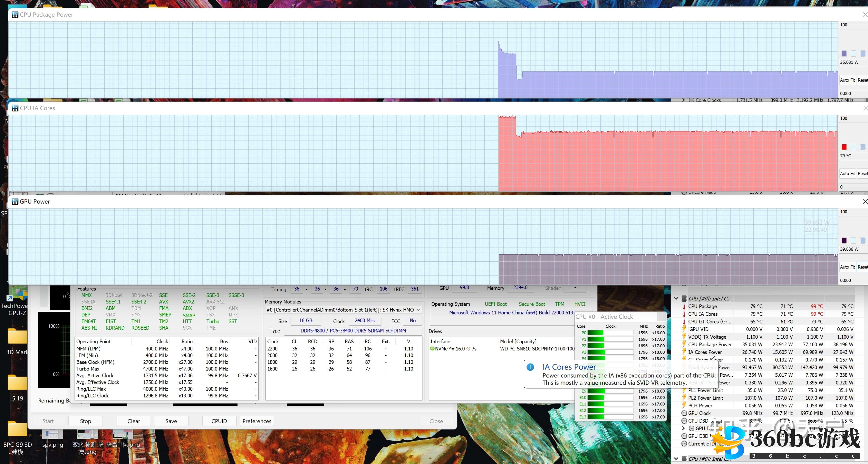This screenshot has width=868, height=464.
Task: Expand the nested GPU D3D tree item
Action: pyautogui.click(x=683, y=428)
